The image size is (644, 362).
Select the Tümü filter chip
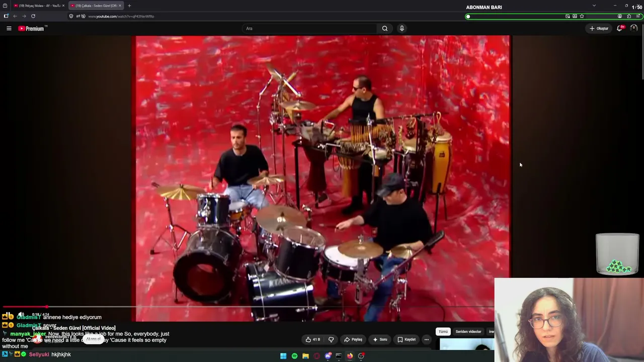click(x=443, y=332)
